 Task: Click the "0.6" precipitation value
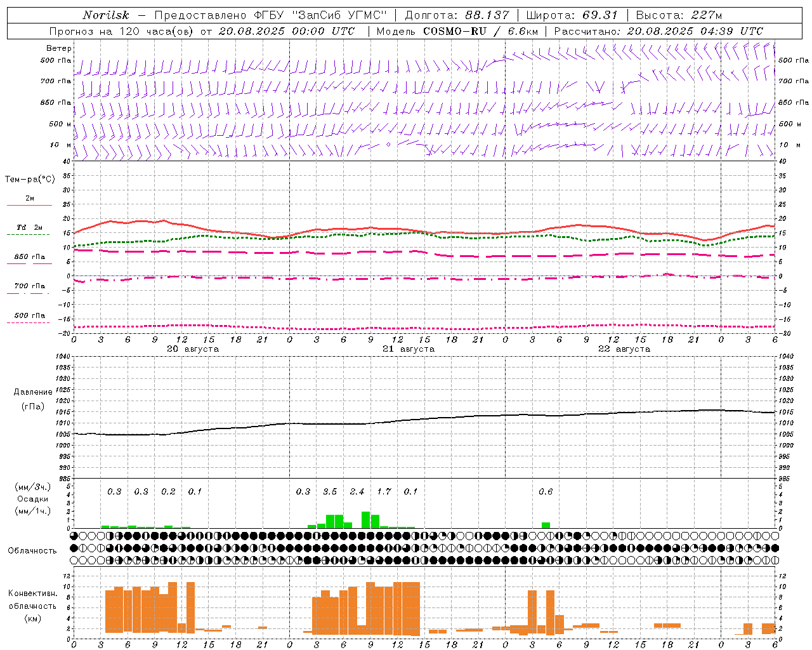point(546,492)
